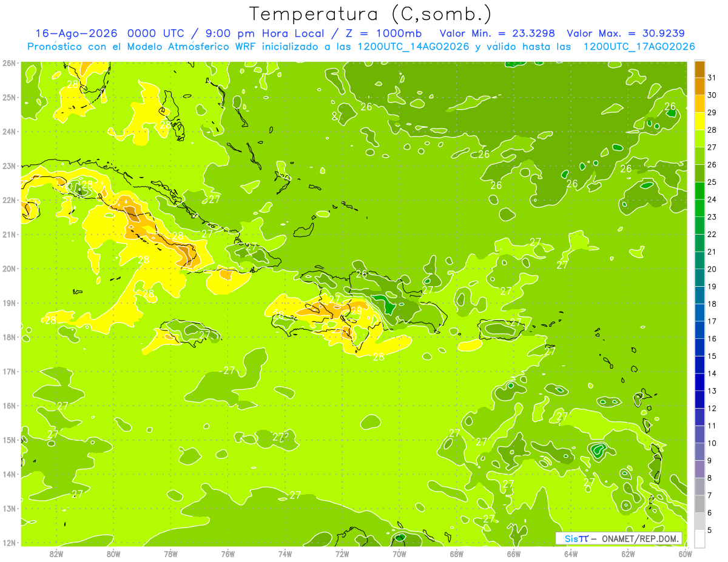Click the 25N latitude axis label
The image size is (728, 562).
pos(10,97)
